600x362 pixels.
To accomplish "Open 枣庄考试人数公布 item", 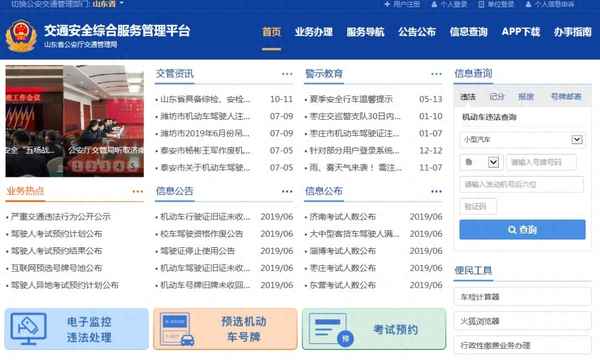I will point(342,268).
